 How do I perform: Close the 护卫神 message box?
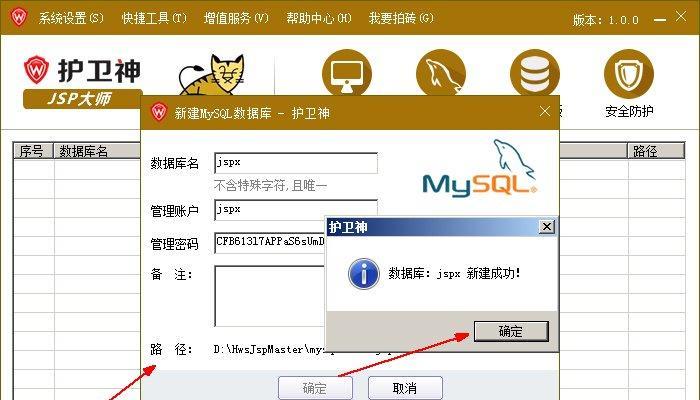547,227
